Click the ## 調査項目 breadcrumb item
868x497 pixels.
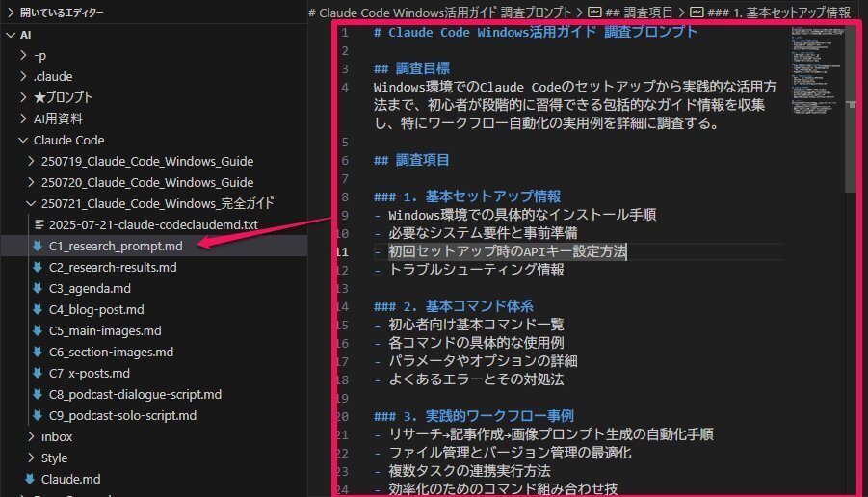[x=639, y=12]
